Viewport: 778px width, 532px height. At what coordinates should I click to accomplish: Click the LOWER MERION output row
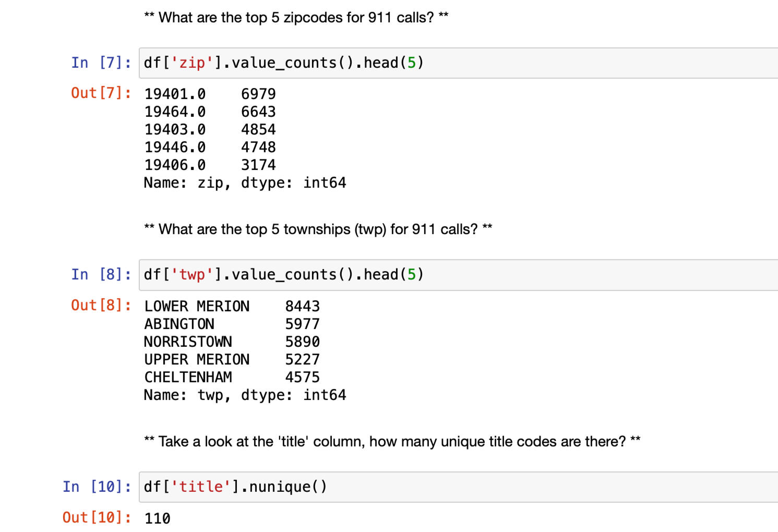[x=232, y=307]
